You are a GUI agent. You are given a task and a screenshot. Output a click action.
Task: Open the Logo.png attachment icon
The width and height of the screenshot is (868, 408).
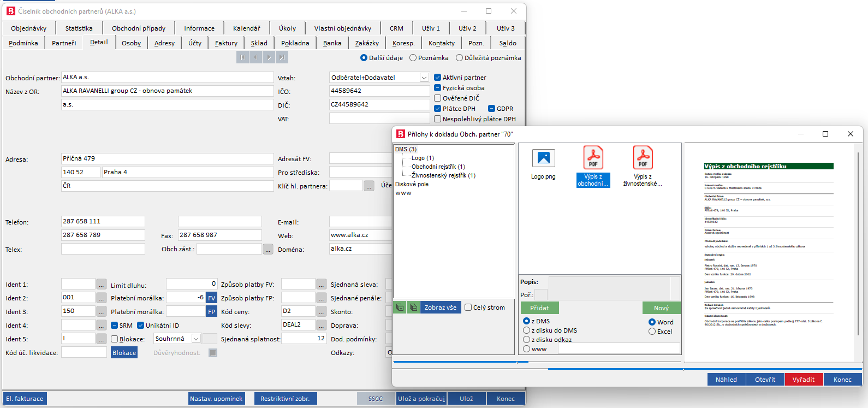click(x=543, y=159)
